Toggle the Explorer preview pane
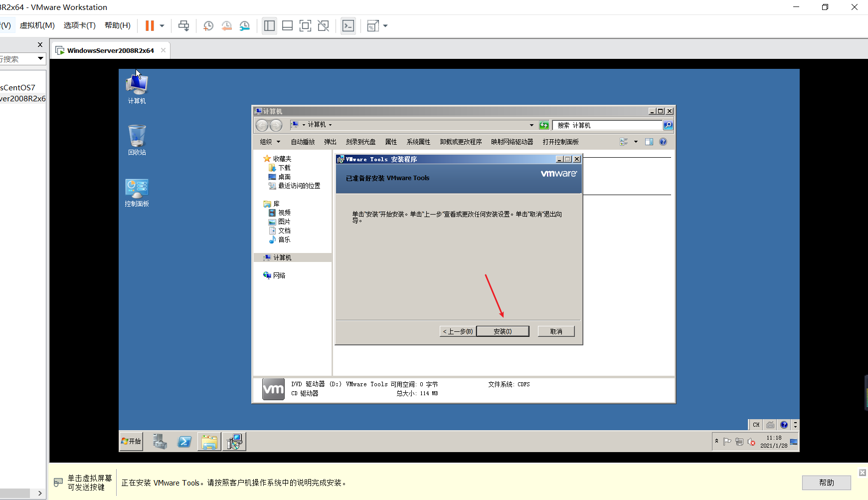This screenshot has width=868, height=500. click(x=649, y=141)
